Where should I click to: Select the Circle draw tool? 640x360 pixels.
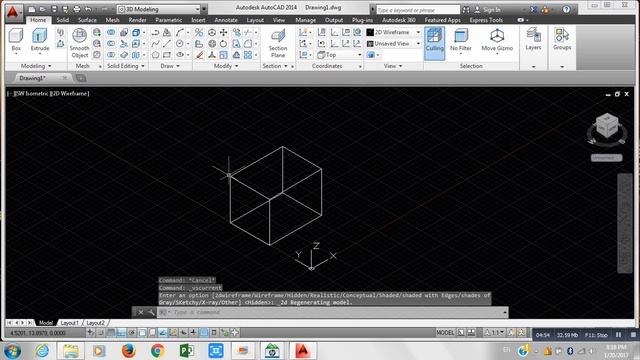coord(180,43)
